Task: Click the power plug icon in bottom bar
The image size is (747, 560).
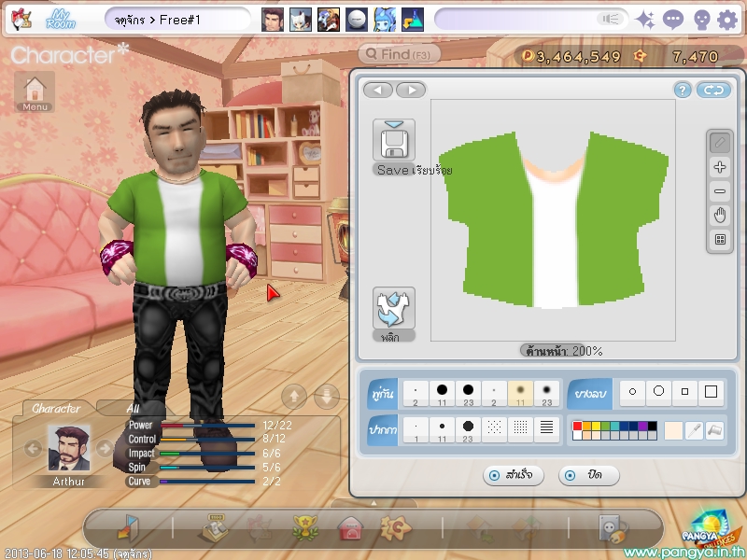Action: point(613,527)
